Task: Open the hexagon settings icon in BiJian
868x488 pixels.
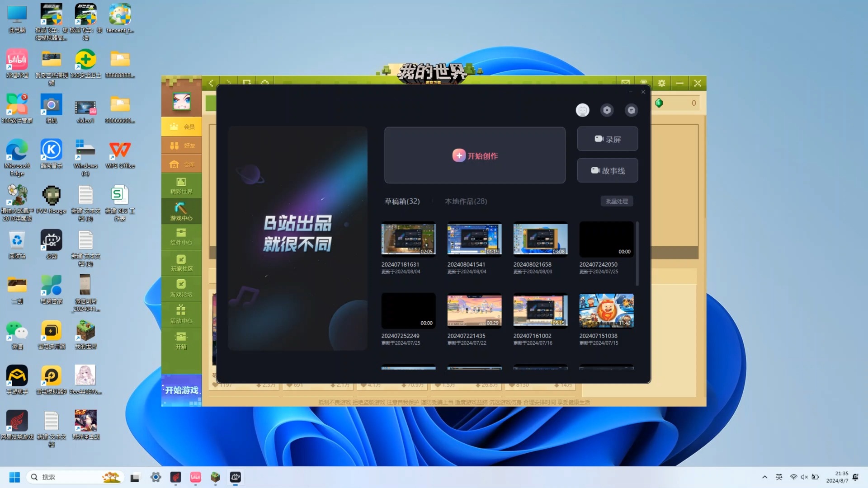Action: click(607, 110)
